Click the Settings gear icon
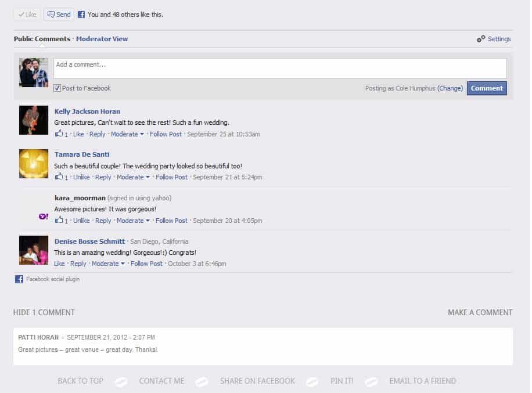The image size is (532, 393). point(481,39)
